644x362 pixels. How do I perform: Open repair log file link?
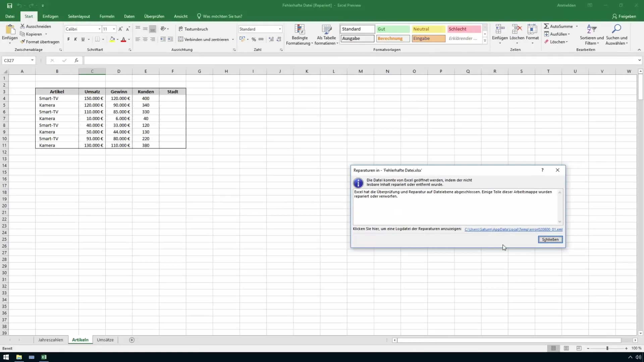pyautogui.click(x=514, y=229)
